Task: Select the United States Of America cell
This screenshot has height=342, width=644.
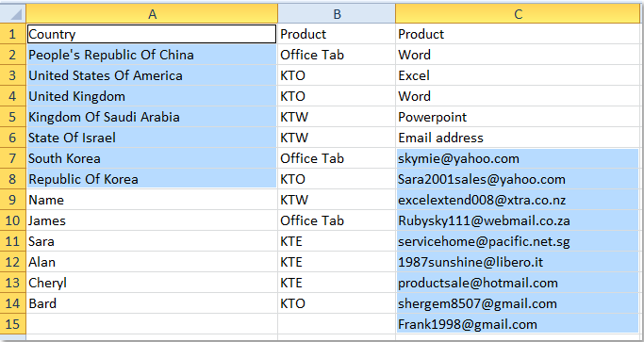Action: click(x=152, y=75)
